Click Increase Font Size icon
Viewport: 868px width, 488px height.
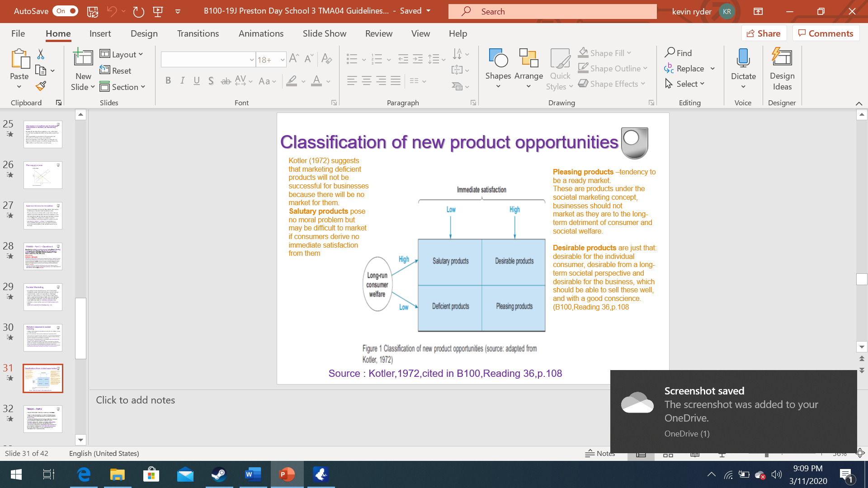pos(294,59)
